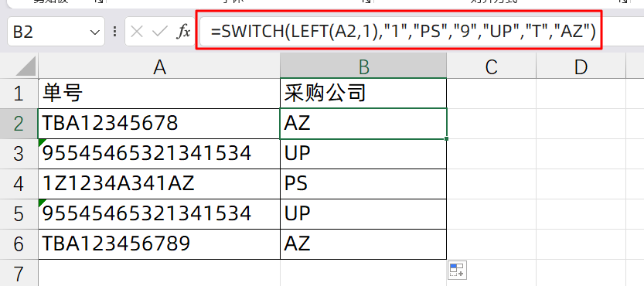Select row 6 header
This screenshot has height=286, width=644.
click(x=19, y=244)
